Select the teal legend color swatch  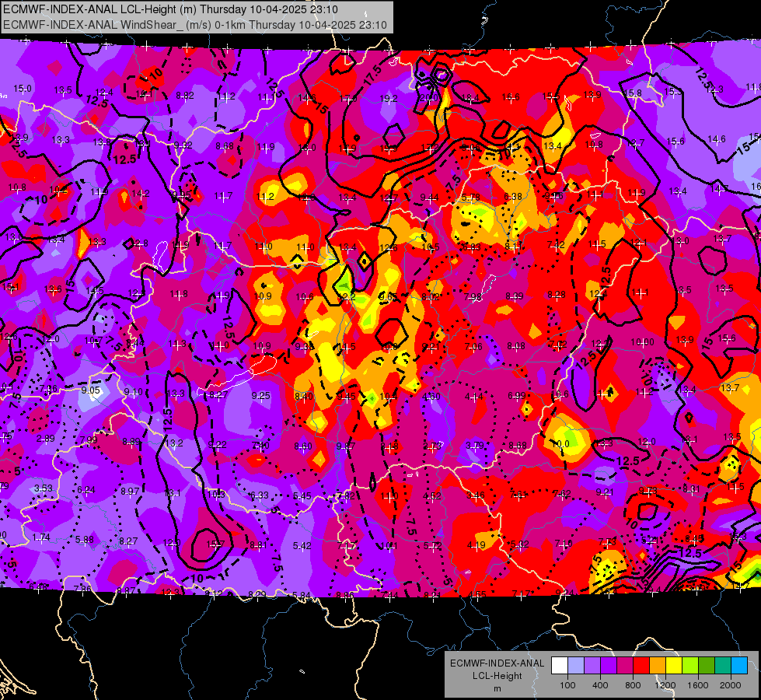tap(723, 666)
